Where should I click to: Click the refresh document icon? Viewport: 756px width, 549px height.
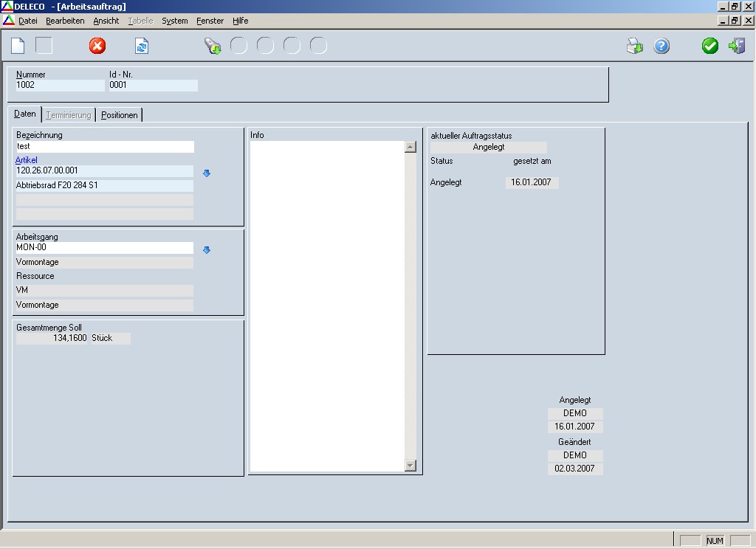coord(142,46)
